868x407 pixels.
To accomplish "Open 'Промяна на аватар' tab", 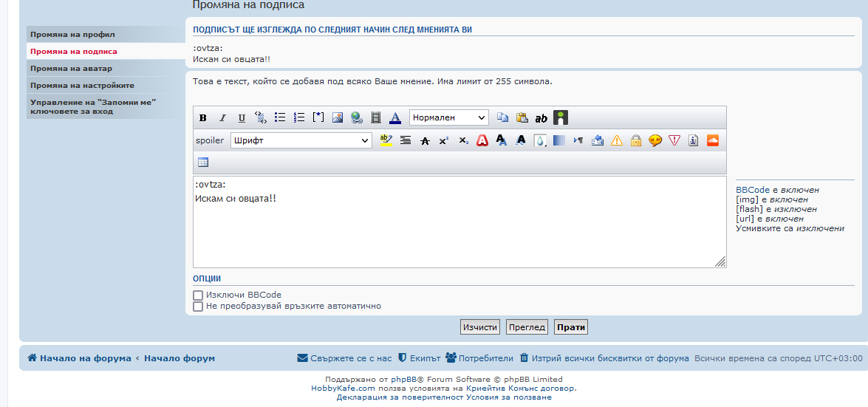I will click(x=106, y=69).
